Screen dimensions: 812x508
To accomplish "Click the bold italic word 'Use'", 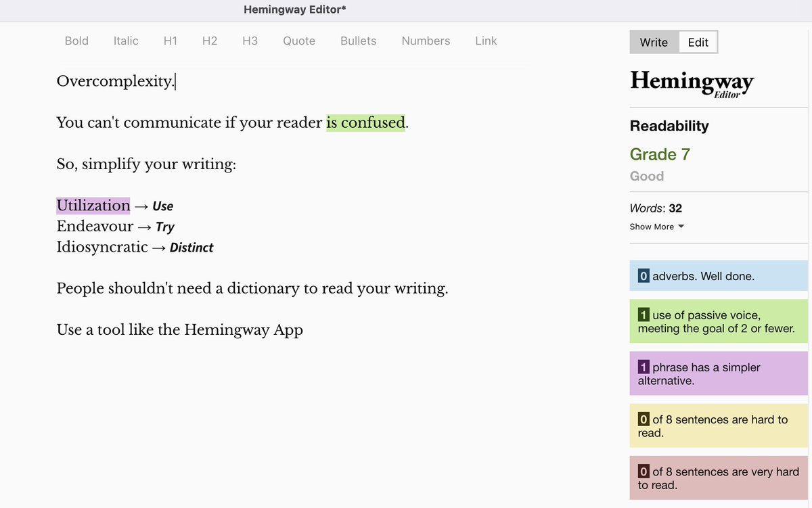I will click(x=162, y=206).
